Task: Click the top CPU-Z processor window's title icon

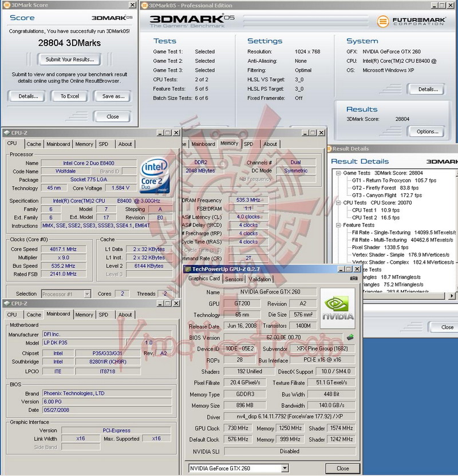Action: (7, 133)
